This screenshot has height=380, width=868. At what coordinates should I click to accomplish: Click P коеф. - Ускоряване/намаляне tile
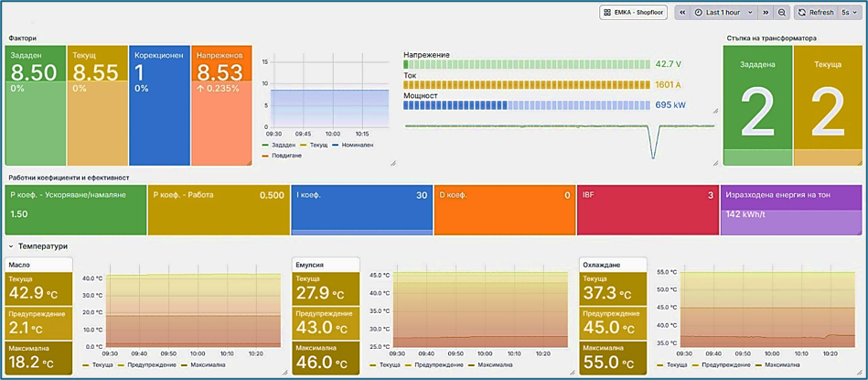click(x=76, y=210)
